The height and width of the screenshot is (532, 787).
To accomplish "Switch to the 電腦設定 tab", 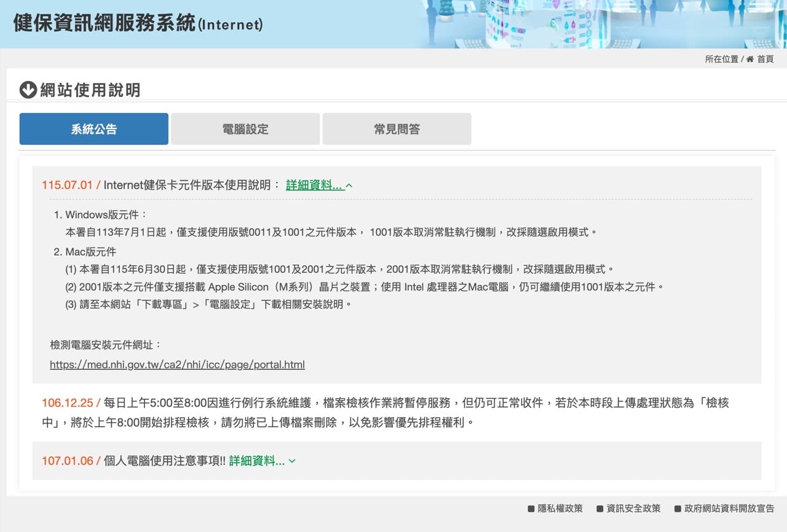I will tap(245, 129).
